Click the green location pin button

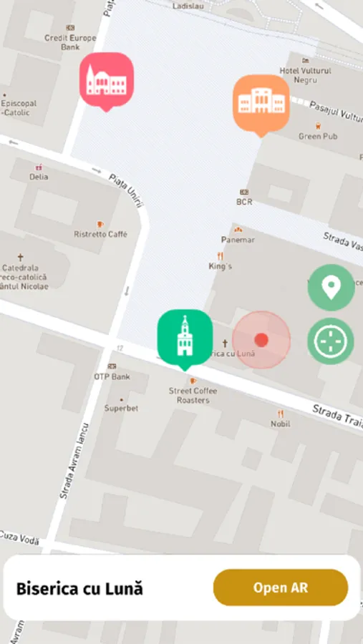[x=331, y=288]
